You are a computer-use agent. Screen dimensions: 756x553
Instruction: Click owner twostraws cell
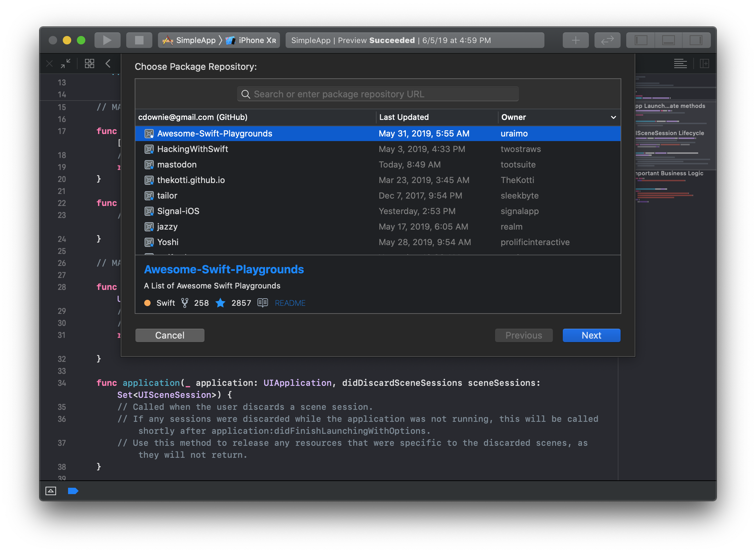click(x=520, y=149)
